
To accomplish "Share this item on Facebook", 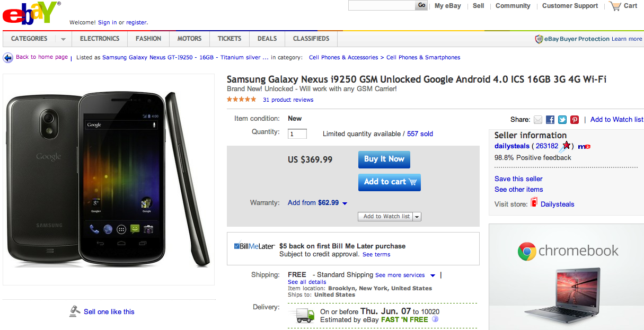I will (x=550, y=120).
